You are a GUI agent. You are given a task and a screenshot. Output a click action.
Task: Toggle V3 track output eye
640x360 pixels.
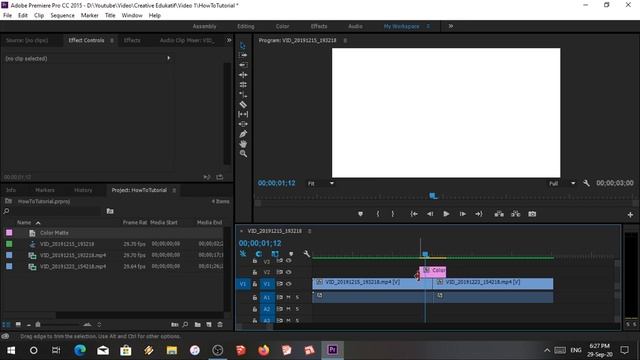tap(289, 260)
